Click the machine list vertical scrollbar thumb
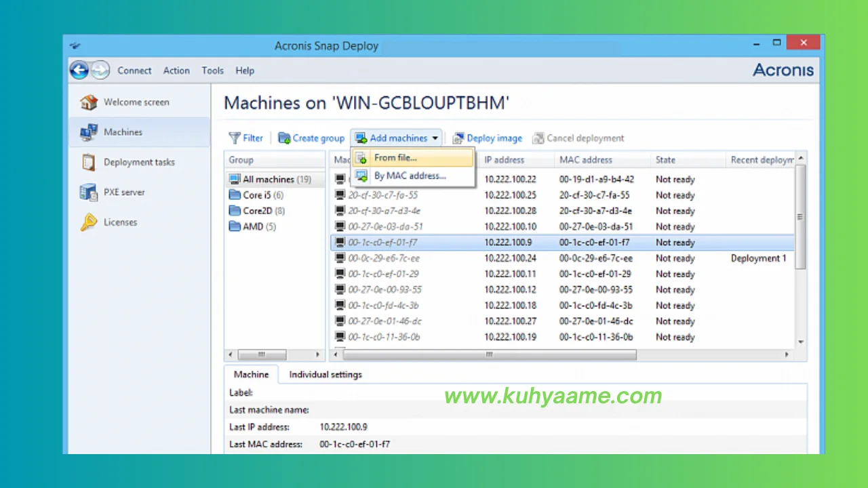This screenshot has width=868, height=488. (800, 217)
